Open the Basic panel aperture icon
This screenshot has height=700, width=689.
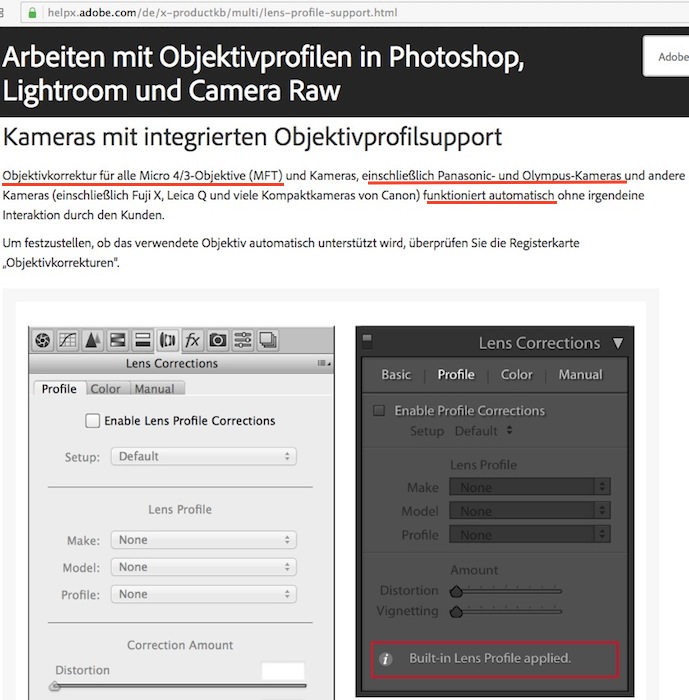[x=43, y=340]
